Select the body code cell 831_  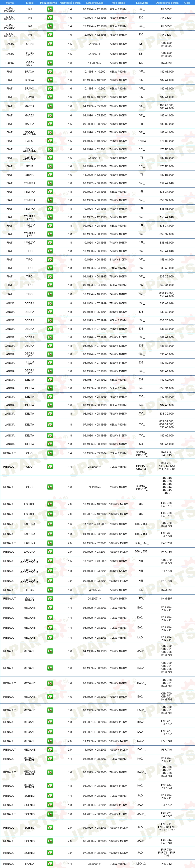click(141, 379)
